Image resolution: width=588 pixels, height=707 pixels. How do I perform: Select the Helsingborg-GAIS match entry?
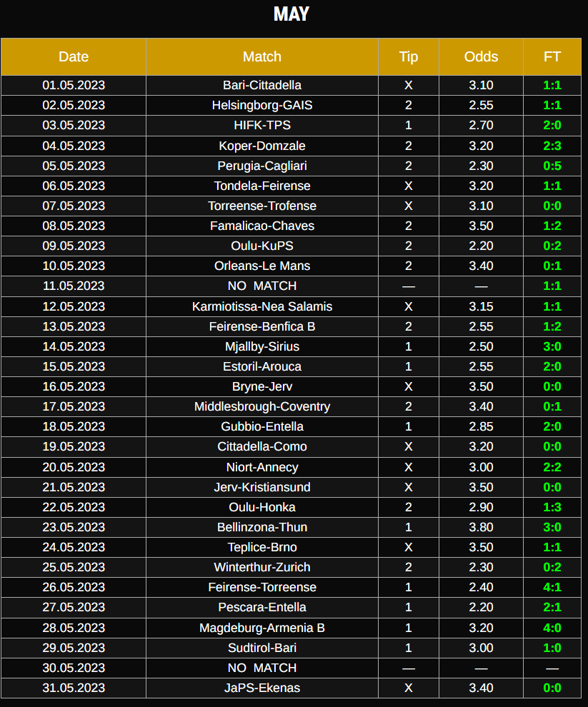[x=262, y=105]
